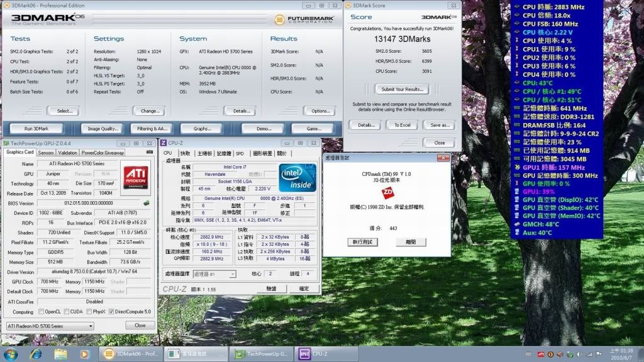Launch Windows Media Player from taskbar
The image size is (644, 362).
tap(86, 354)
